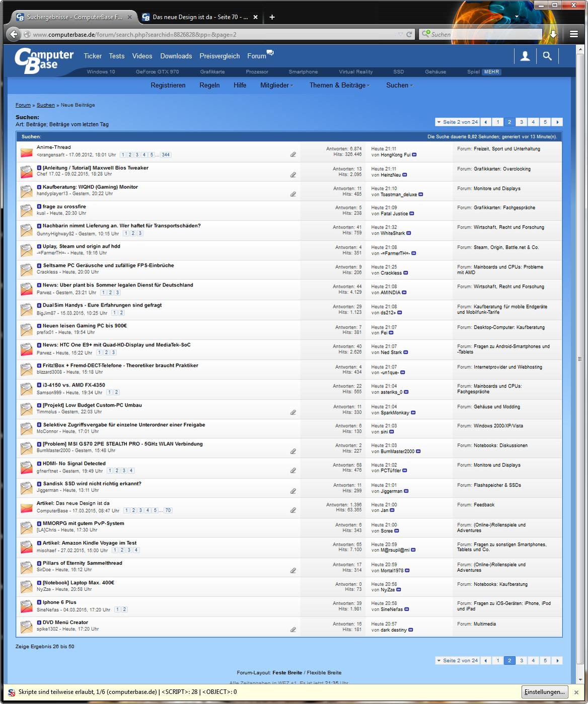Open the GeForce GTX 970 topic link
The width and height of the screenshot is (588, 704).
point(157,72)
